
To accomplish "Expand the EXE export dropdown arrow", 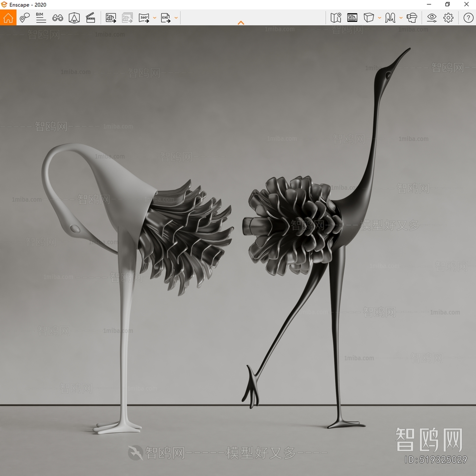I will point(176,18).
